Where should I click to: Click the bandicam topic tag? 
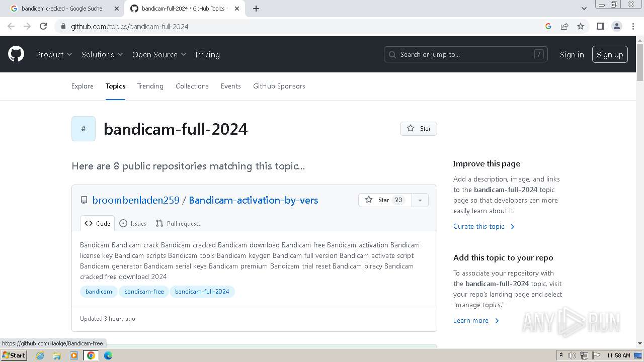coord(99,292)
